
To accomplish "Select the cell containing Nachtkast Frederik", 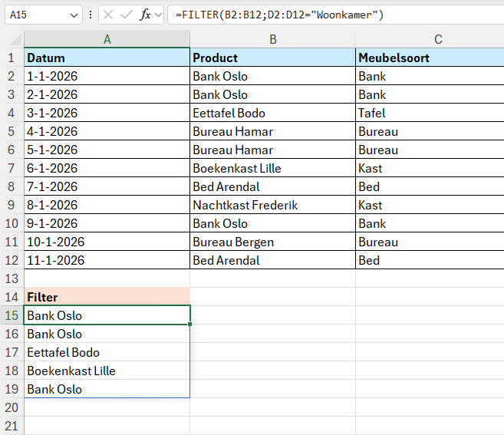I will coord(272,205).
